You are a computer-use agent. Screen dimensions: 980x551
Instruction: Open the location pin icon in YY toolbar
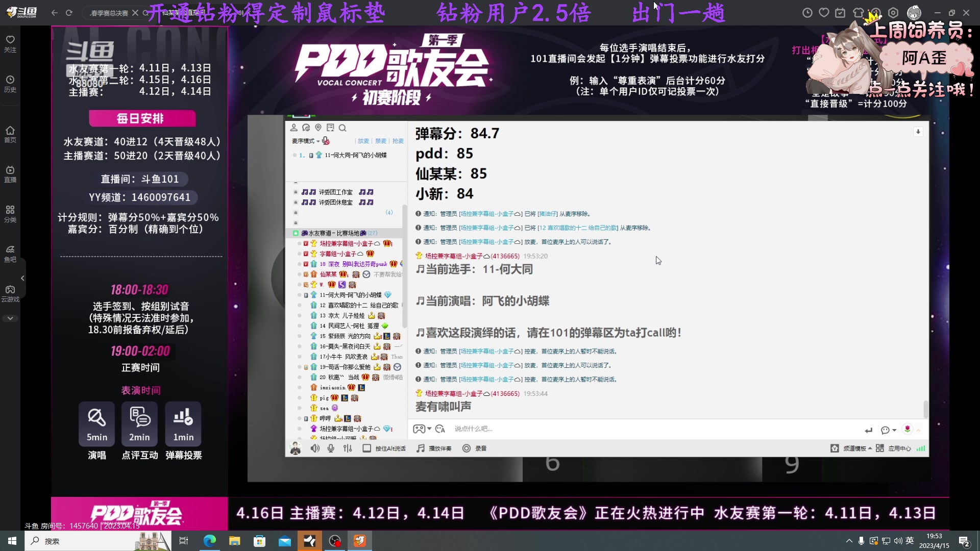click(x=318, y=128)
